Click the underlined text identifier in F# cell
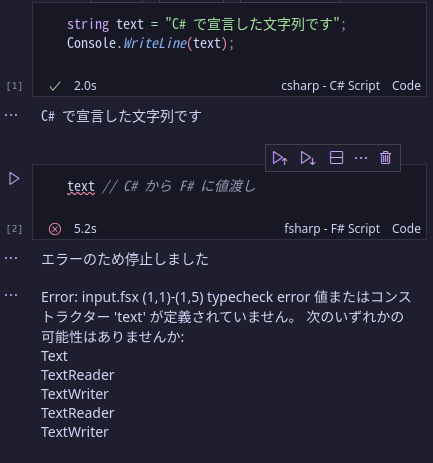This screenshot has width=433, height=463. (81, 187)
